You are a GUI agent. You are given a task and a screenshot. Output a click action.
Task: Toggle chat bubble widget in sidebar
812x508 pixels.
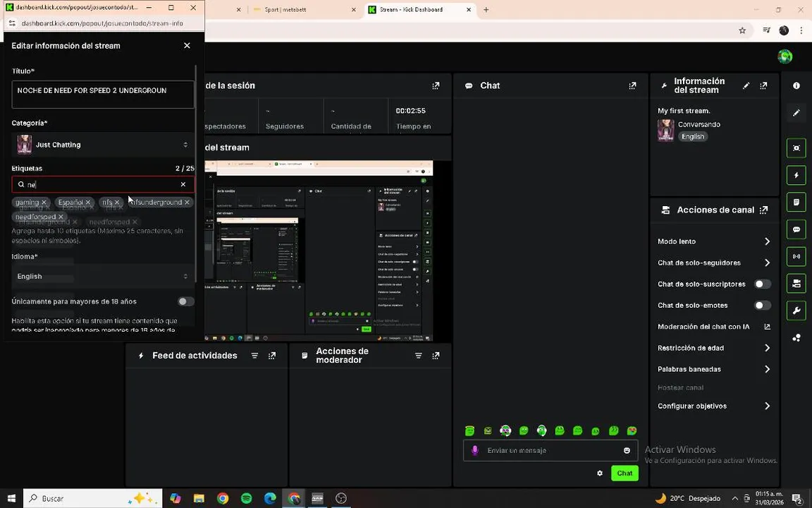click(x=796, y=229)
